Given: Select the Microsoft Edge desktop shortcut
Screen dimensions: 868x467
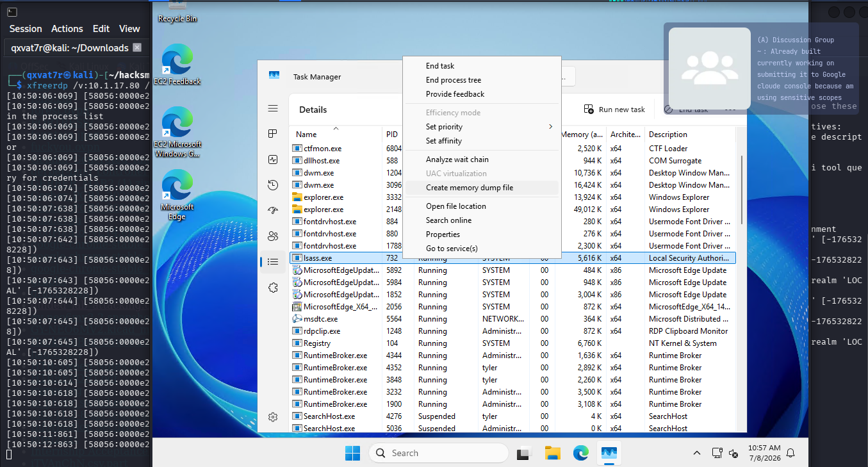Looking at the screenshot, I should coord(177,195).
